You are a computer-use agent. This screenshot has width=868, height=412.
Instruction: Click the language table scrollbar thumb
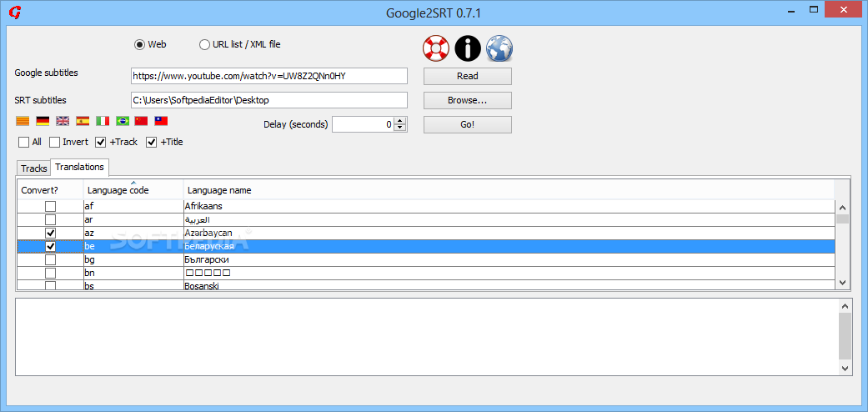point(842,219)
